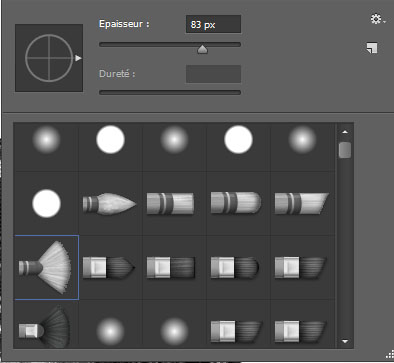Select the hard round brush above the pointed light bristle brush

[x=110, y=139]
